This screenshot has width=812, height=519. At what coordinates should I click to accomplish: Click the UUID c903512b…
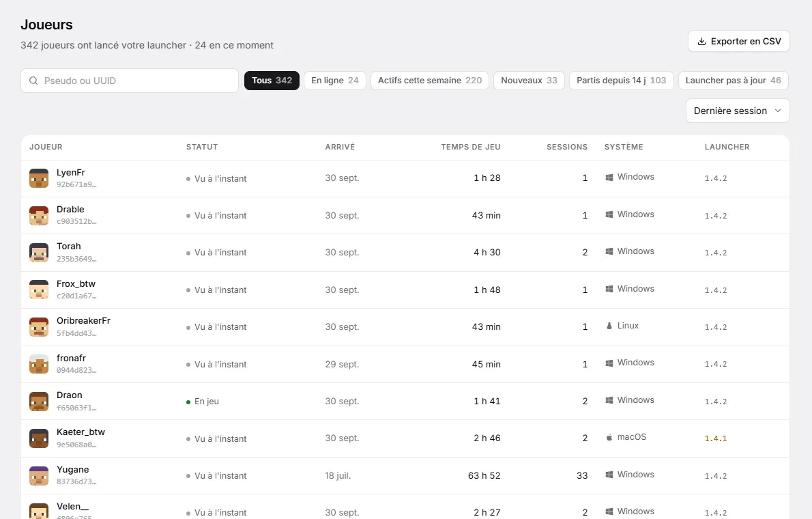pyautogui.click(x=76, y=221)
